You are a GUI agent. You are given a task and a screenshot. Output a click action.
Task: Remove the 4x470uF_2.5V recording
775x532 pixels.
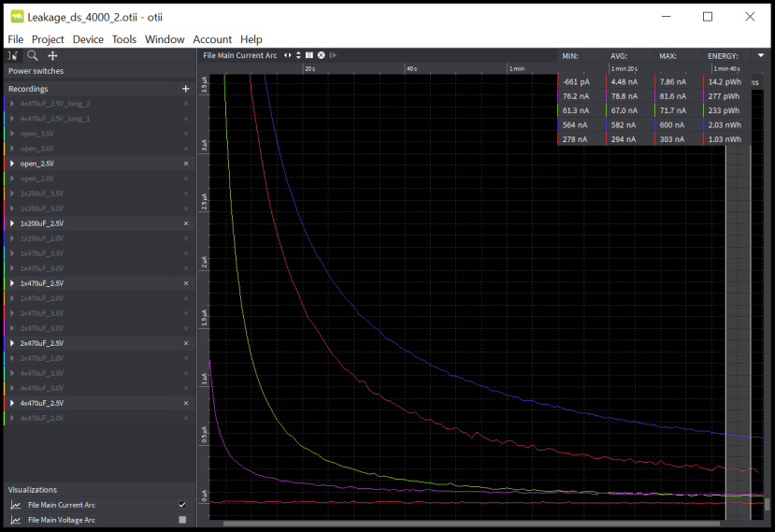pos(186,403)
